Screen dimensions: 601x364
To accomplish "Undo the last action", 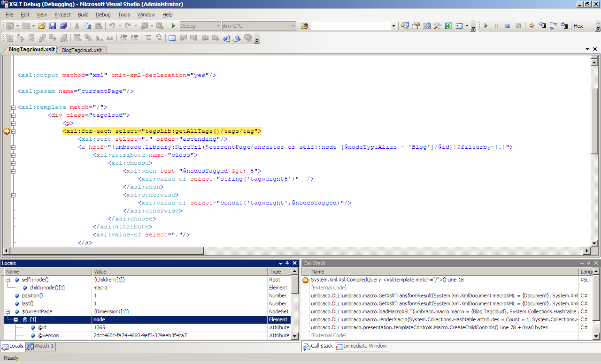I will pos(112,26).
